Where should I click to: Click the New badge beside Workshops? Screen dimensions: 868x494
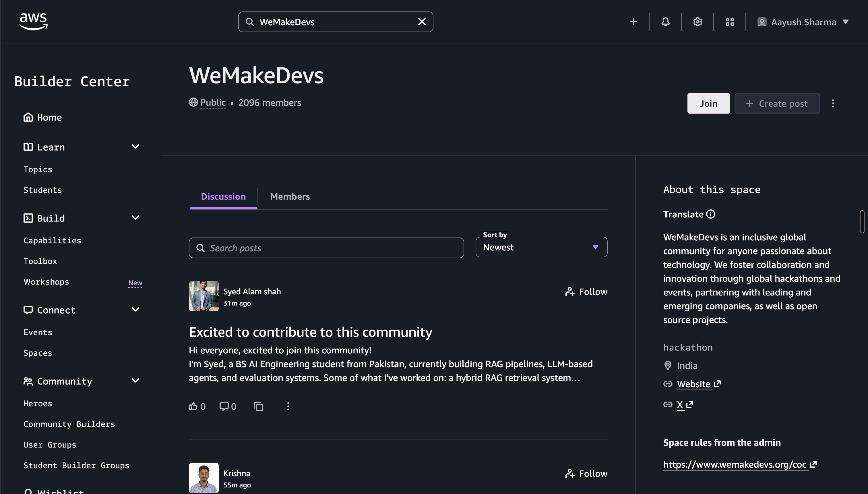135,283
